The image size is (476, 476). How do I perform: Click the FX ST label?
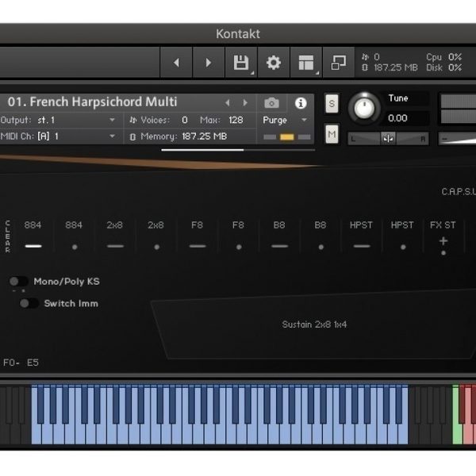(x=443, y=225)
